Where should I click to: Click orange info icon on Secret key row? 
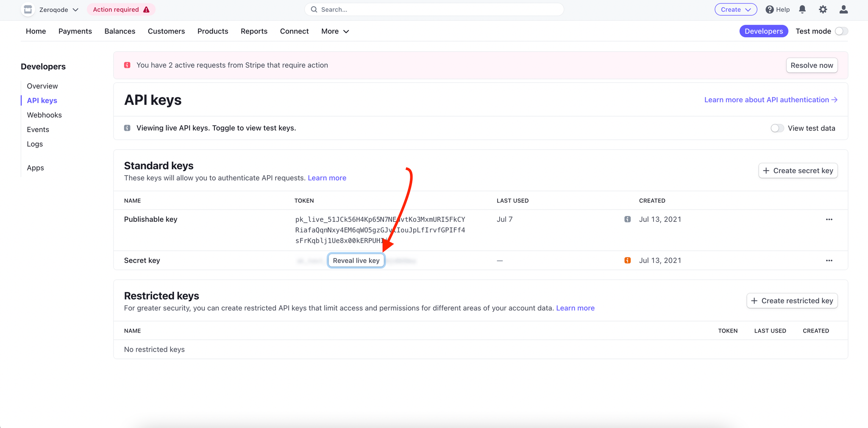click(628, 260)
